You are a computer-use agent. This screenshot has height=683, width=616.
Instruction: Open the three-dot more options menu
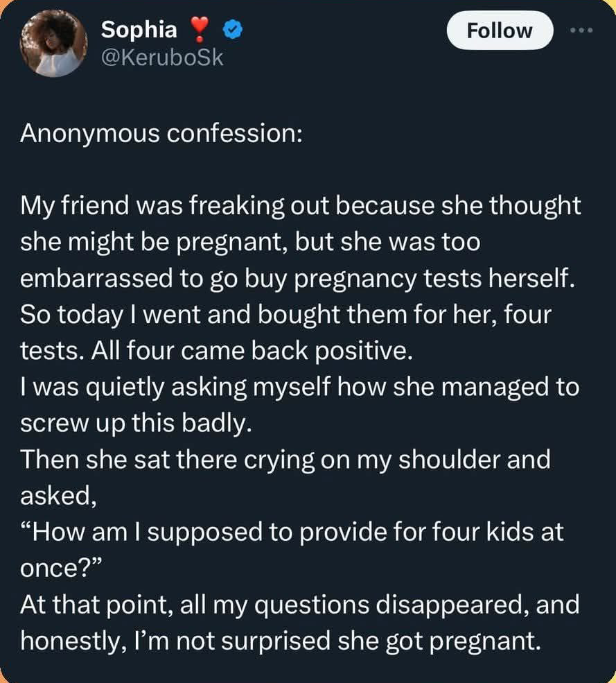[x=583, y=31]
